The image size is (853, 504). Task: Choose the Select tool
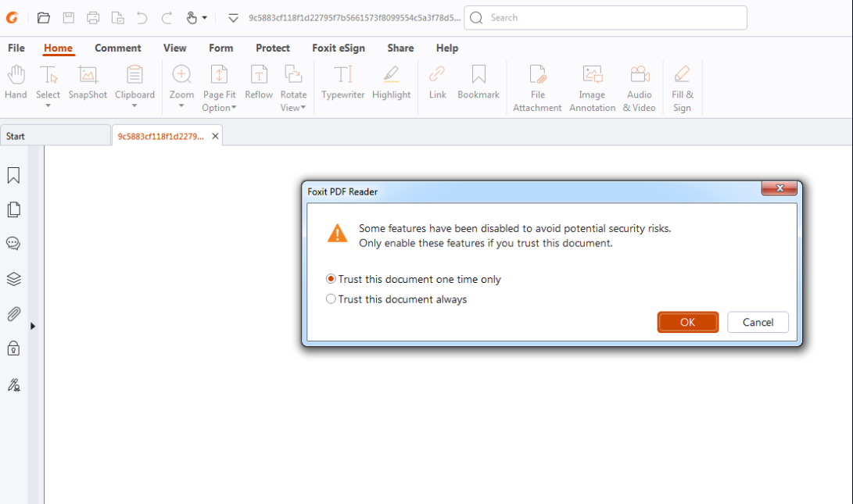(x=48, y=82)
